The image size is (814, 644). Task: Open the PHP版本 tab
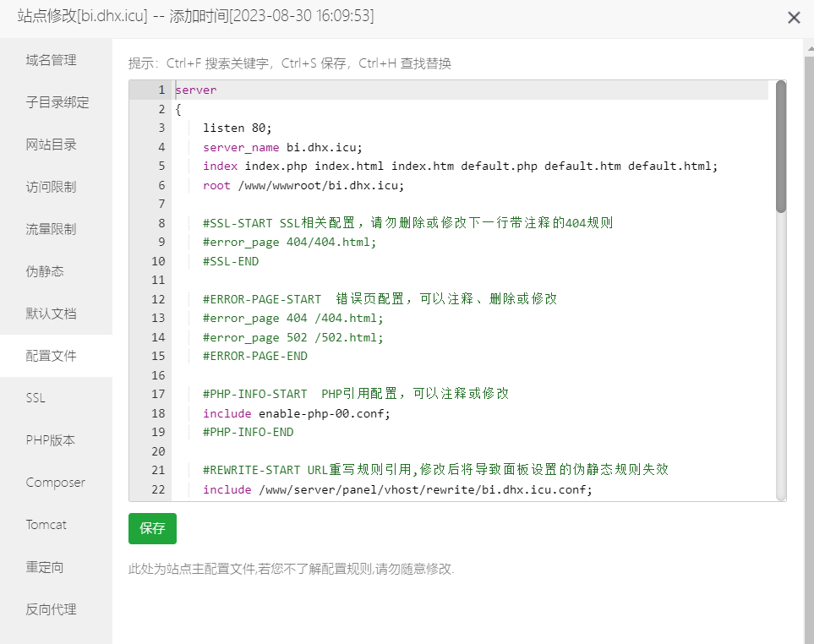[56, 440]
